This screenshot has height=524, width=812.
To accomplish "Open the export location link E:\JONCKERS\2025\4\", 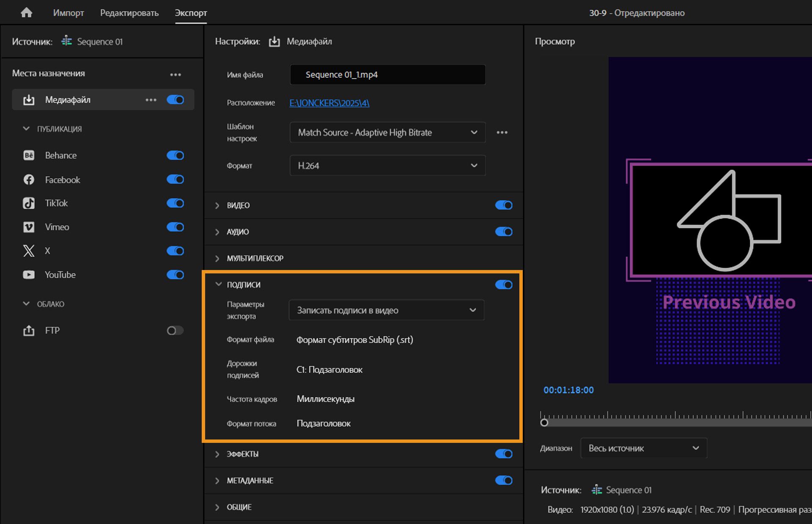I will tap(329, 103).
